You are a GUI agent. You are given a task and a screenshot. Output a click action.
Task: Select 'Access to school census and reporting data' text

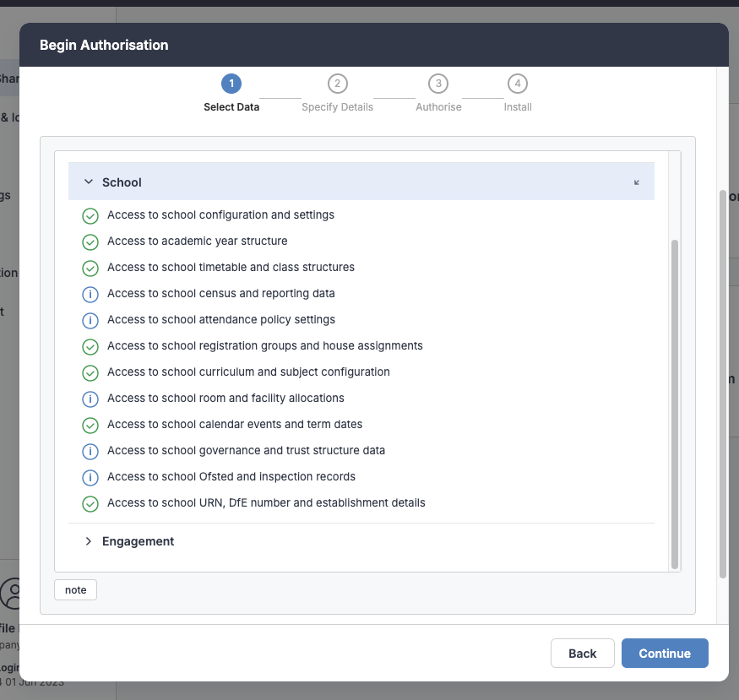tap(220, 294)
